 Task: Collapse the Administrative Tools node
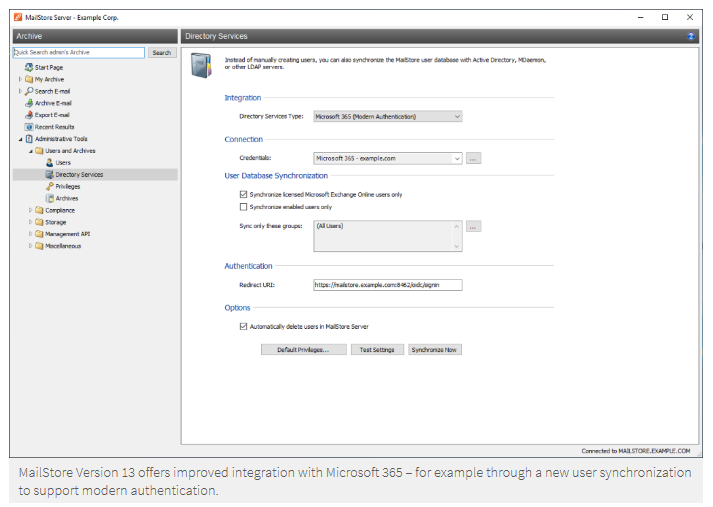[20, 139]
